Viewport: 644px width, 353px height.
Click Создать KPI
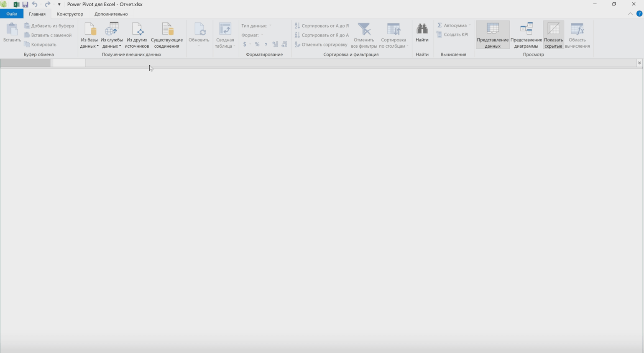coord(452,35)
